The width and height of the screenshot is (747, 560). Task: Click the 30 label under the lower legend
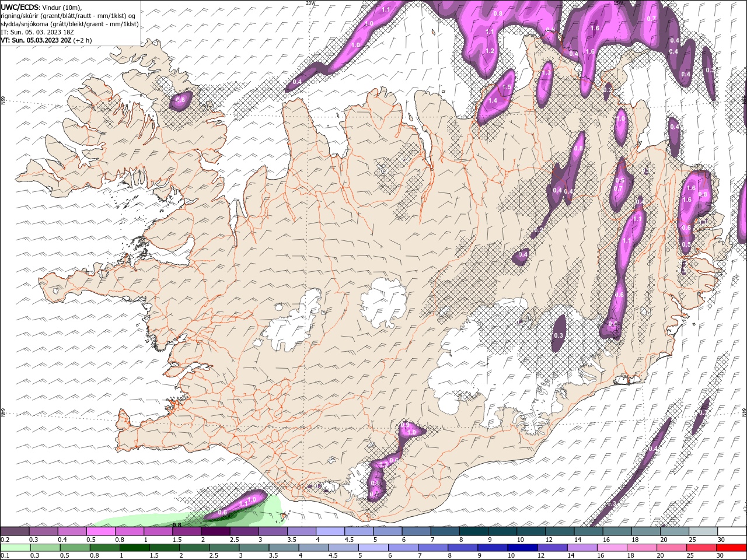(721, 556)
